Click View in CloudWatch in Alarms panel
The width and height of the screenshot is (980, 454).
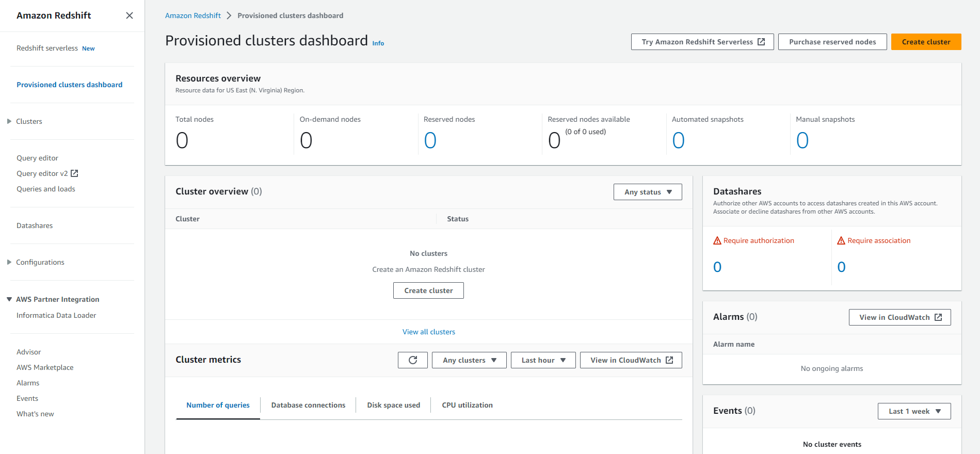click(899, 317)
